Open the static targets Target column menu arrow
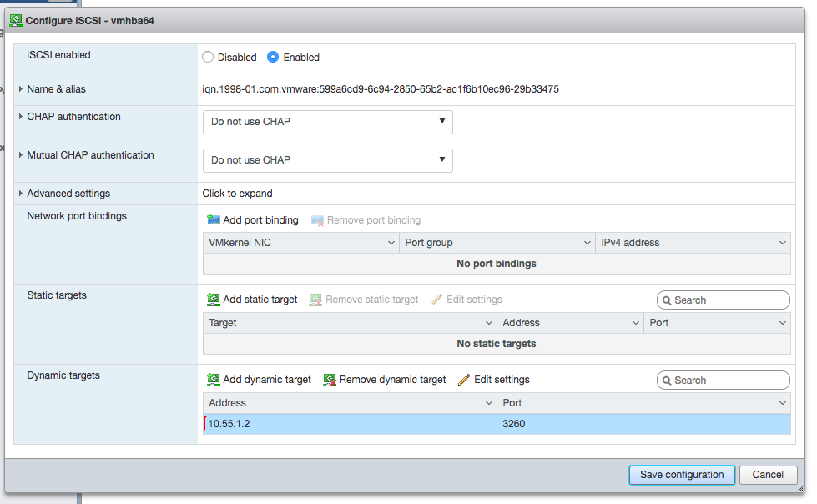Viewport: 817px width, 504px height. (x=489, y=323)
